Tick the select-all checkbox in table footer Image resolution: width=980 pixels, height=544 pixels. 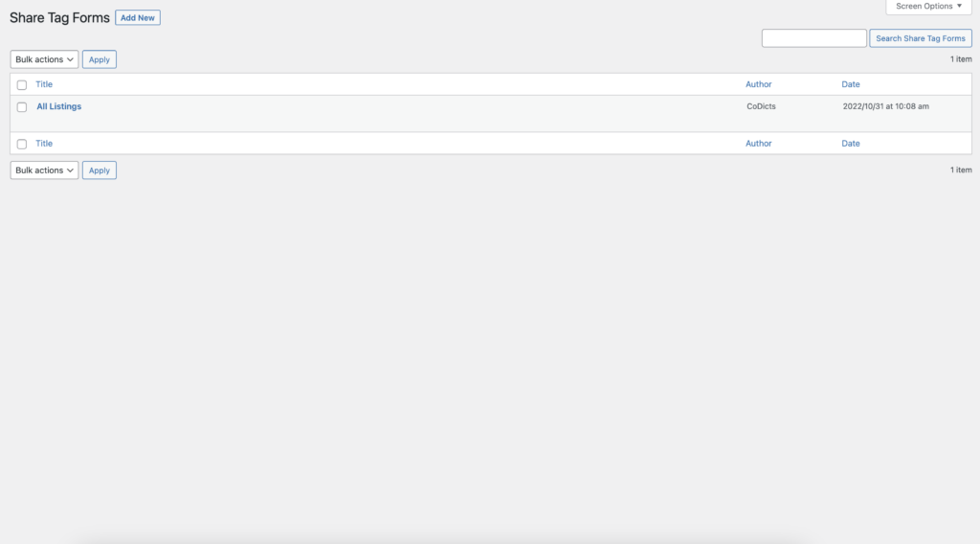click(22, 144)
